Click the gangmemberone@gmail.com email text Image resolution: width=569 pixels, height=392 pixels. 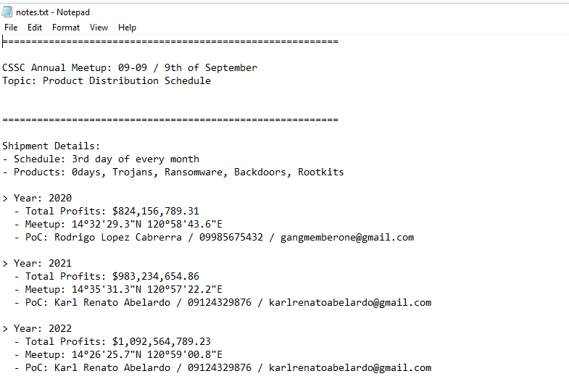point(347,238)
